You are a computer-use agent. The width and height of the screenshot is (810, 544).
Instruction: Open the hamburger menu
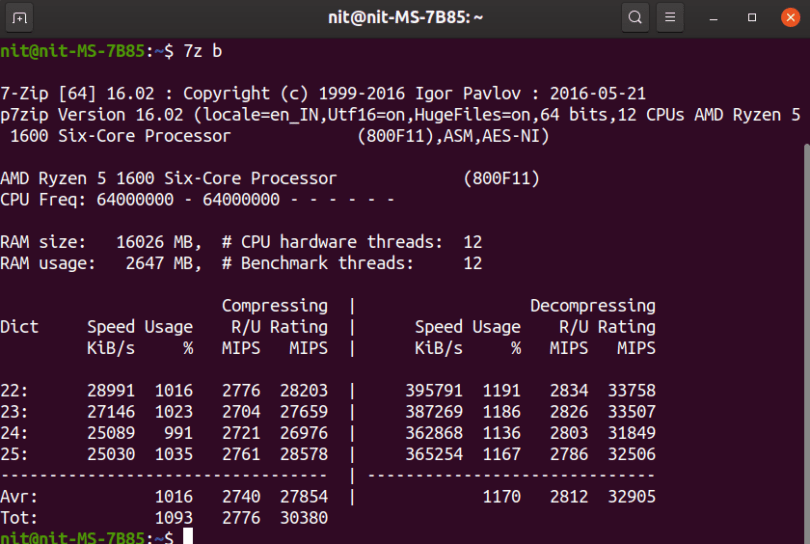pos(670,18)
